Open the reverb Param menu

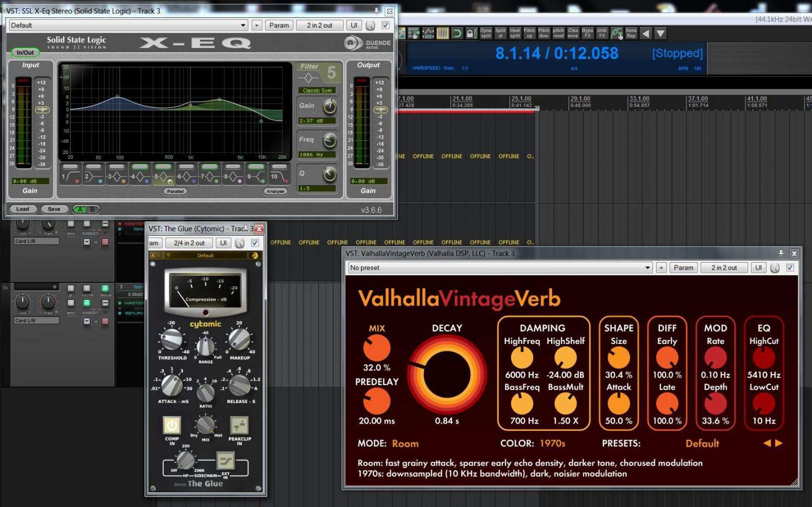[683, 268]
